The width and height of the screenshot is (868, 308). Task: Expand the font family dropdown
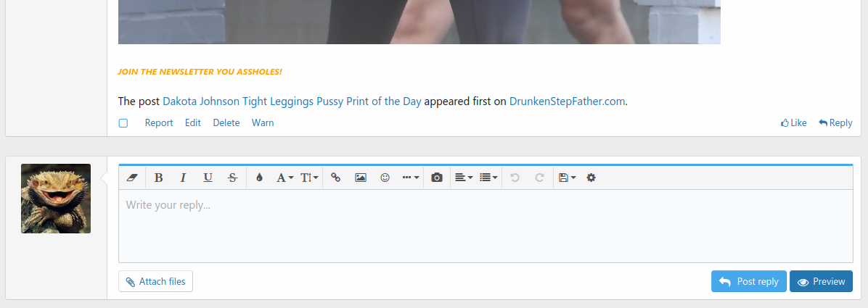click(x=284, y=178)
